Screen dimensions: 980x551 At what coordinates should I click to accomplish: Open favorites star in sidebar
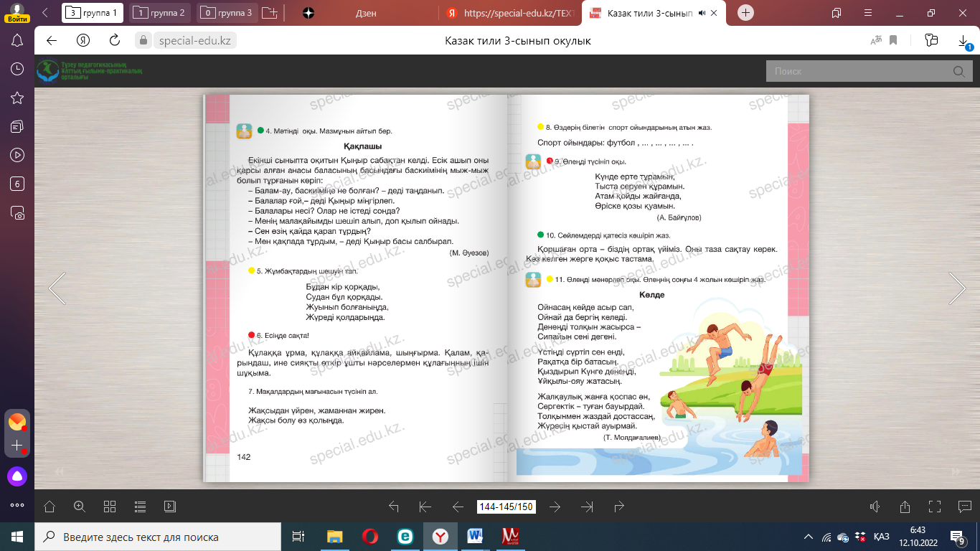(18, 98)
